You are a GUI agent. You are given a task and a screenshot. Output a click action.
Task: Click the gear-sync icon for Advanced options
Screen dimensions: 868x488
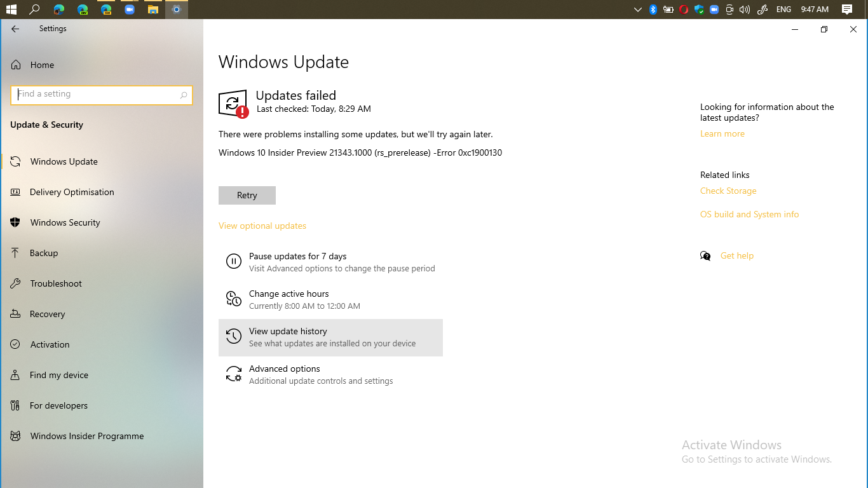tap(234, 374)
